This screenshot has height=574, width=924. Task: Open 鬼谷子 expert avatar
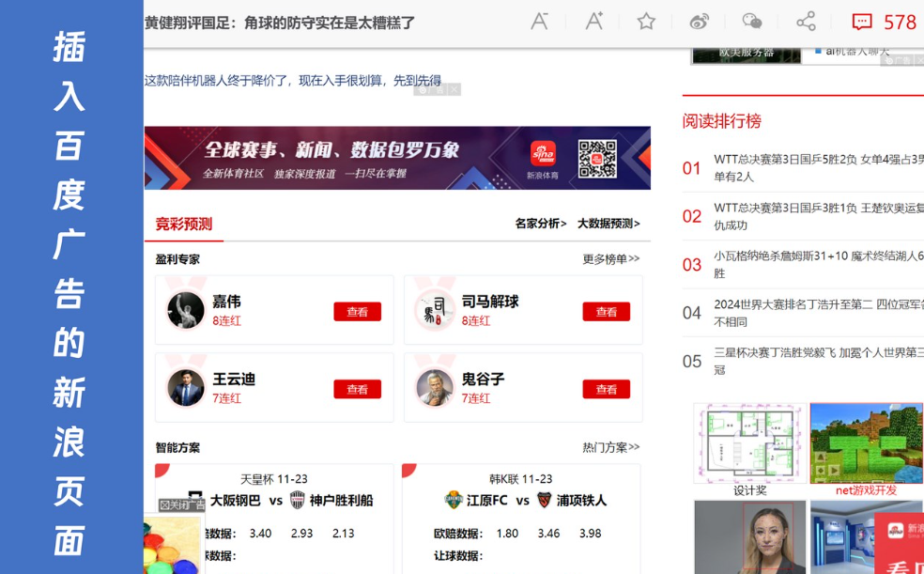(x=435, y=387)
